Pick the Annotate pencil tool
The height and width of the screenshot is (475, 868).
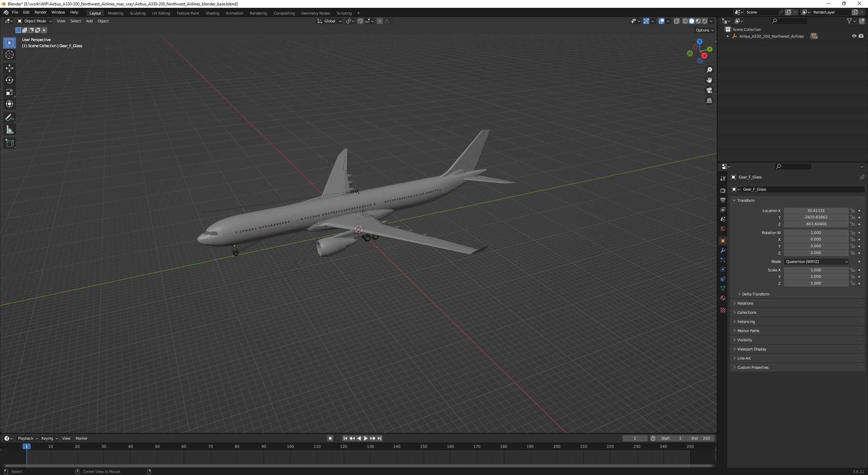9,118
